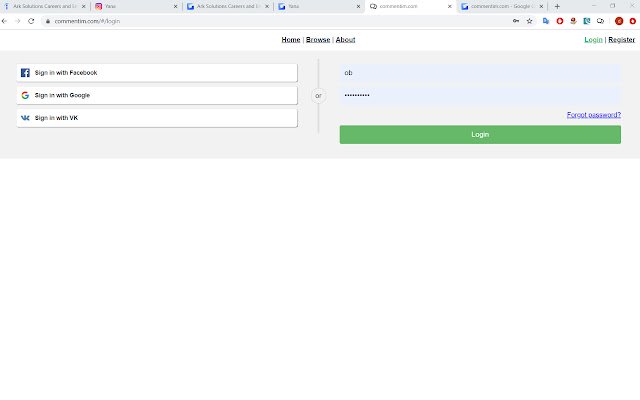Image resolution: width=640 pixels, height=400 pixels.
Task: Click the Facebook logo in sign-in button
Action: coord(25,73)
